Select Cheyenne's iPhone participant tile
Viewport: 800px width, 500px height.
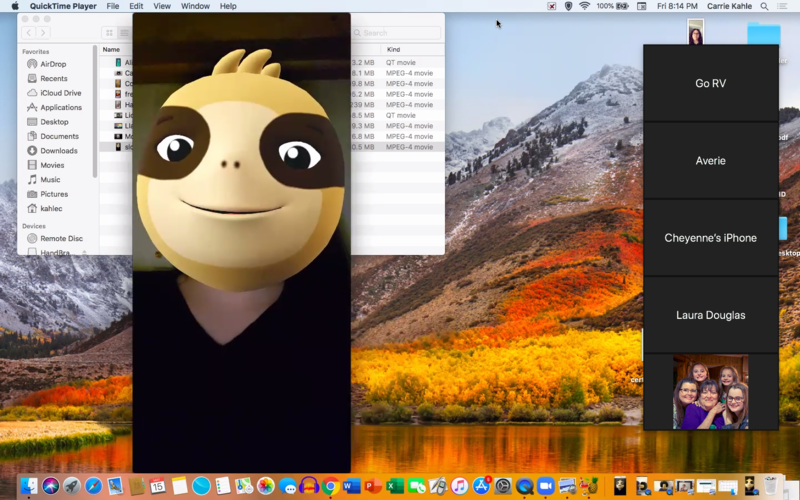coord(711,238)
